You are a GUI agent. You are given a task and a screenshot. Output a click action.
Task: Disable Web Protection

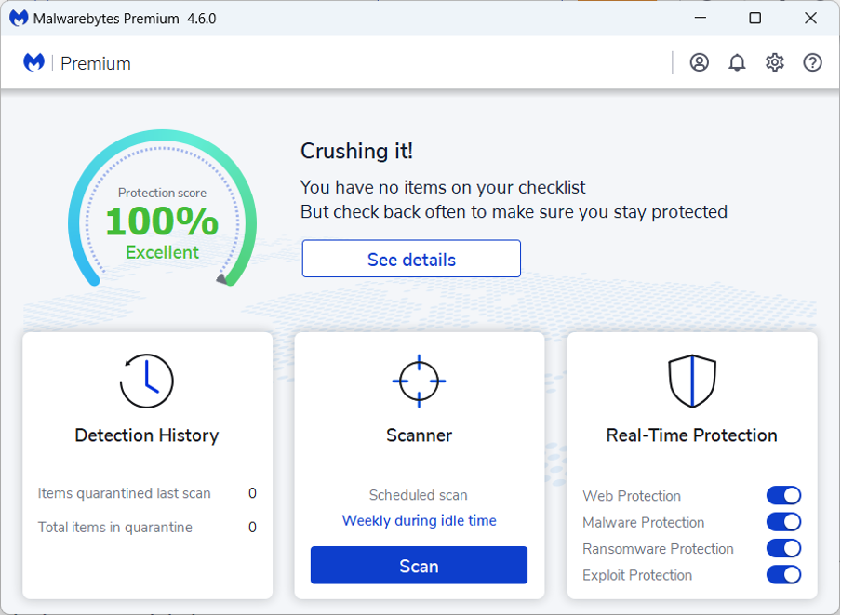(784, 495)
